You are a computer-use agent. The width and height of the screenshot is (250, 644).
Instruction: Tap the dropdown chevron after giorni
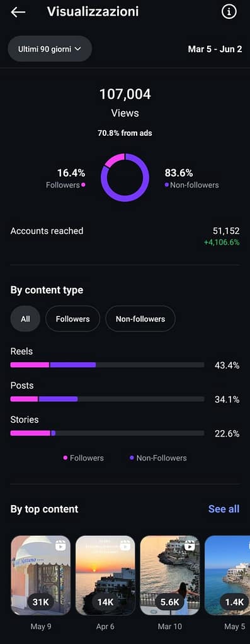(77, 49)
